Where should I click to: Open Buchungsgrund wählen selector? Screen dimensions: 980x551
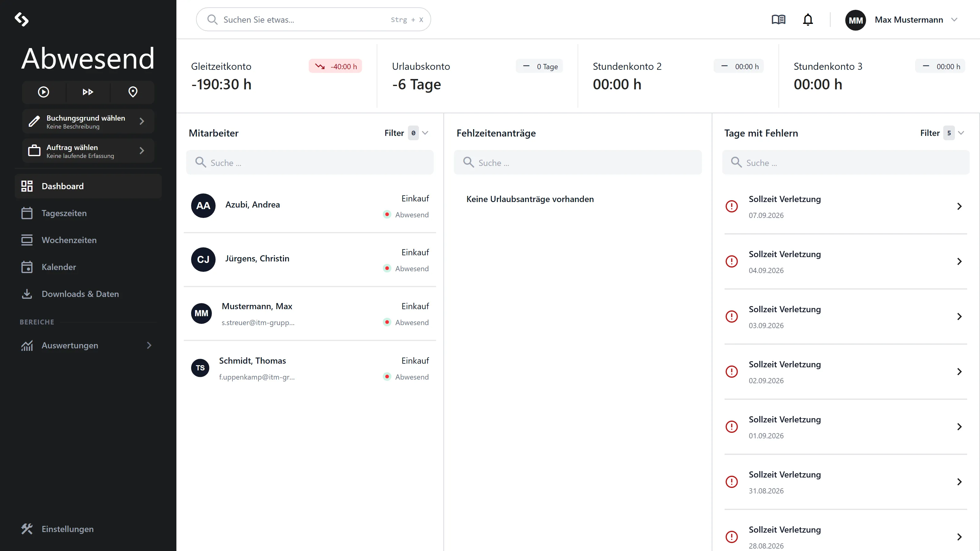(88, 121)
